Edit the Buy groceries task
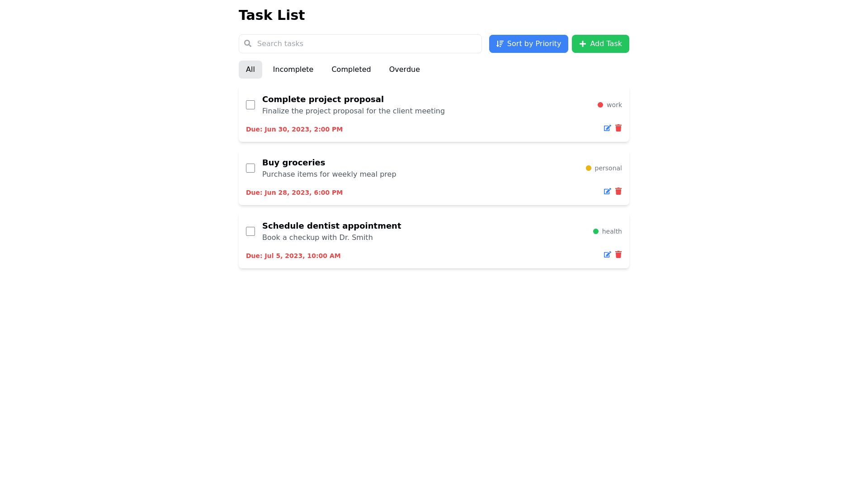Screen dimensions: 868x488 pos(607,192)
